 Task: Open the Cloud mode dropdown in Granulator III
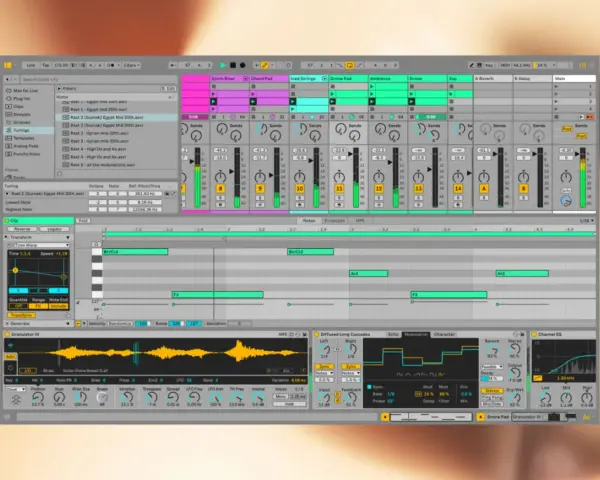(x=15, y=389)
